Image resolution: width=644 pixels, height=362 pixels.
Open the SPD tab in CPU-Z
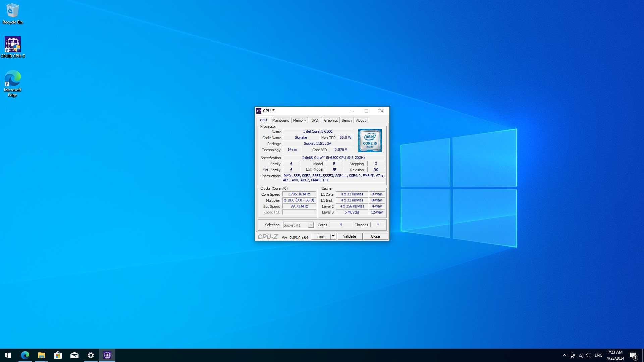click(x=315, y=120)
